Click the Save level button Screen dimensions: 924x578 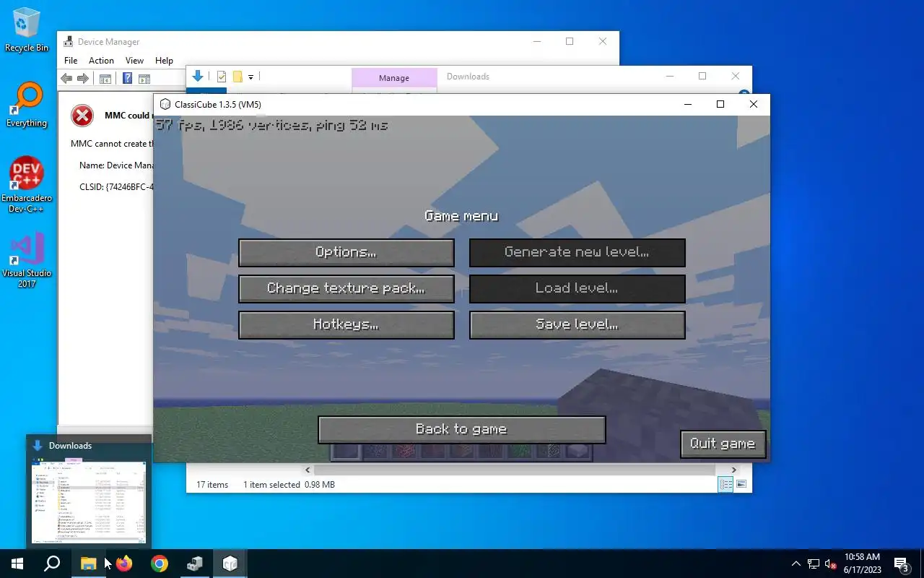click(577, 325)
